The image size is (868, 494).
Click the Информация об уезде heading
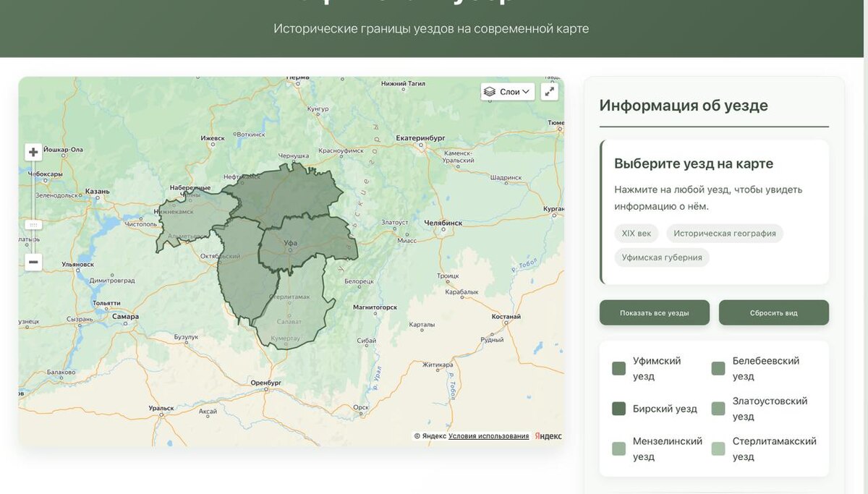click(684, 106)
